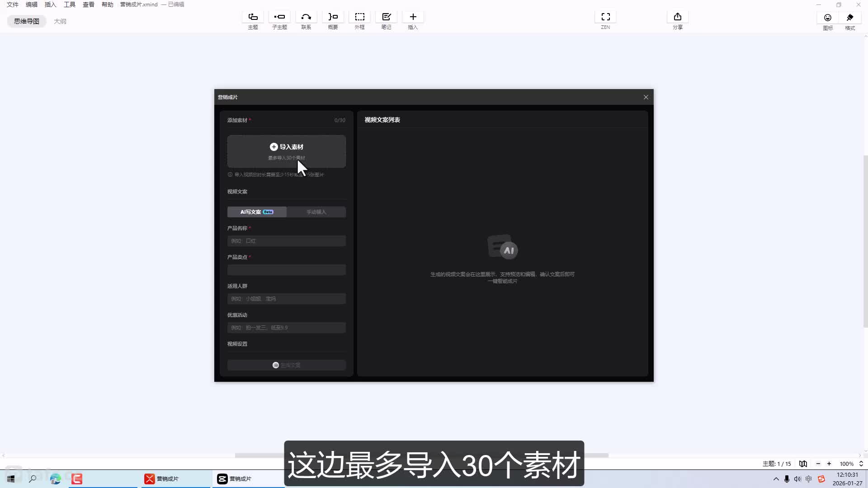The width and height of the screenshot is (868, 488).
Task: Open the 文件 (File) menu
Action: [12, 5]
